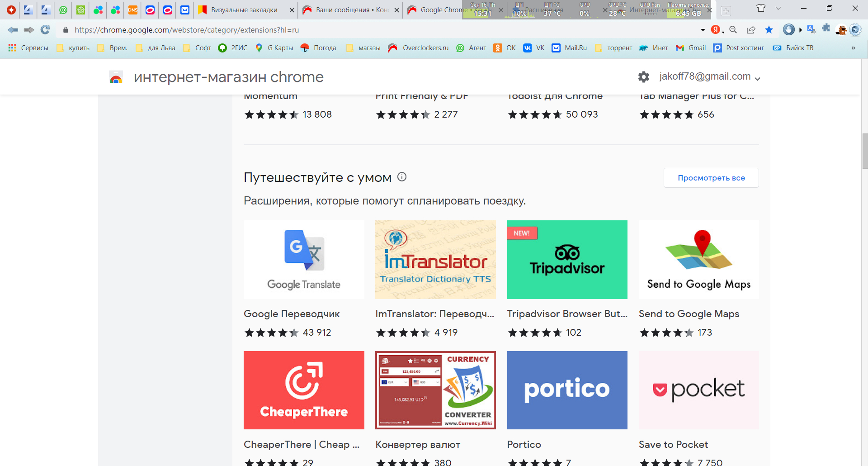Open the Send to Google Maps title link
The width and height of the screenshot is (868, 466).
(x=689, y=314)
